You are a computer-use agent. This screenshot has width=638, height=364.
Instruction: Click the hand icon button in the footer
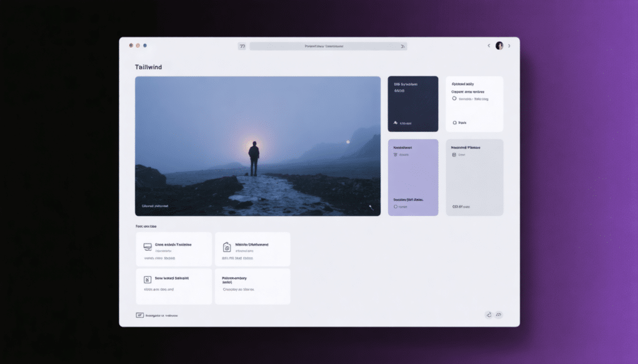coord(488,315)
